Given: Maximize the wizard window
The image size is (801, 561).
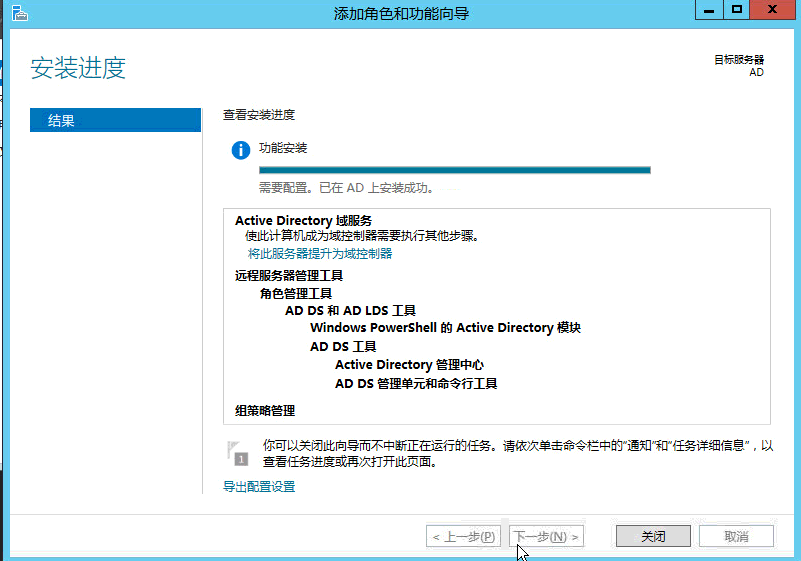Looking at the screenshot, I should coord(737,10).
